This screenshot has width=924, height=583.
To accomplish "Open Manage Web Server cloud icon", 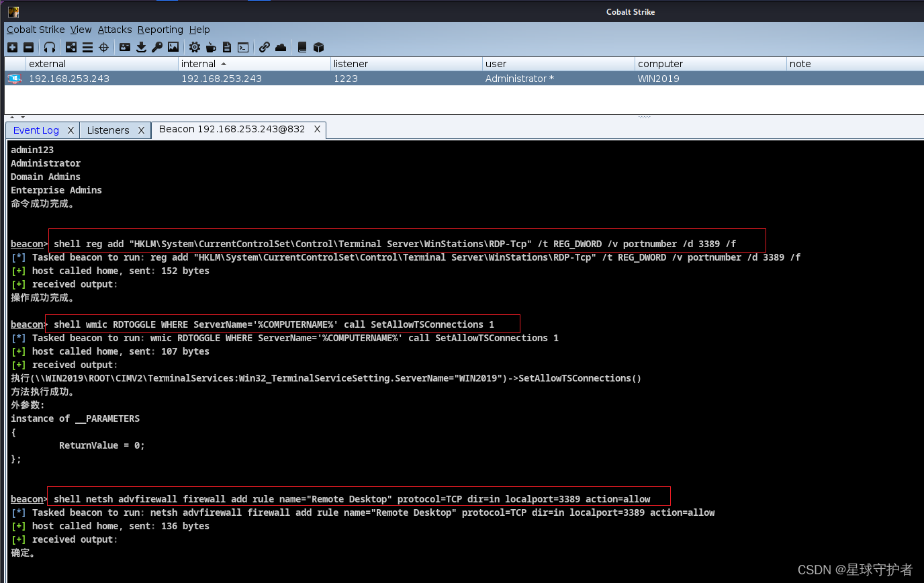I will (281, 47).
